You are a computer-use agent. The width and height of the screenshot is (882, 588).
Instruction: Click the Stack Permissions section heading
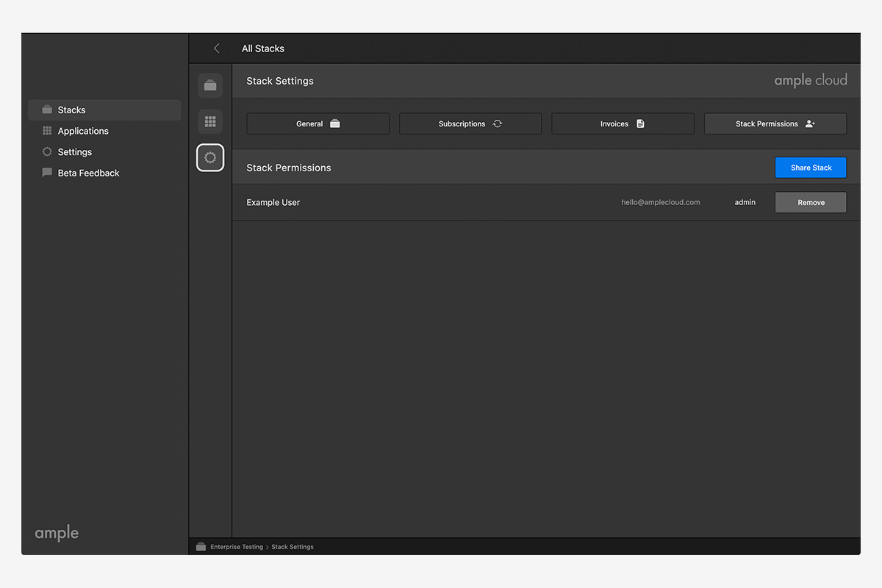coord(289,168)
